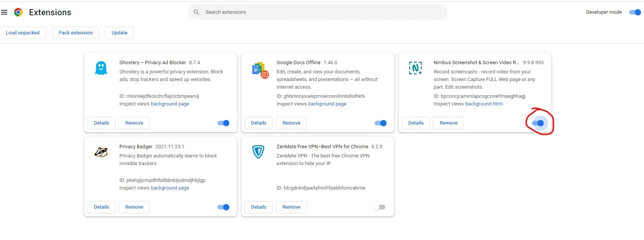Click the Privacy Badger icon
Viewport: 644px width, 240px height.
point(101,152)
